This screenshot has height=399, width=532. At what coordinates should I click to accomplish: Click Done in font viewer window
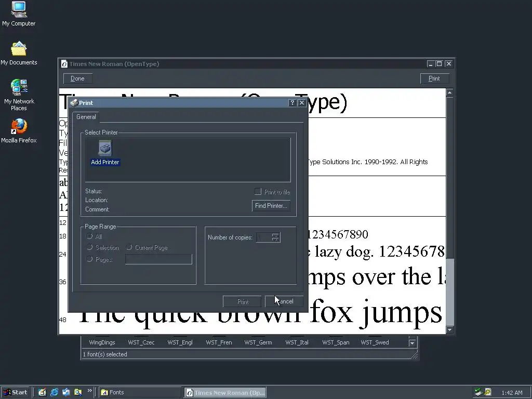tap(78, 78)
